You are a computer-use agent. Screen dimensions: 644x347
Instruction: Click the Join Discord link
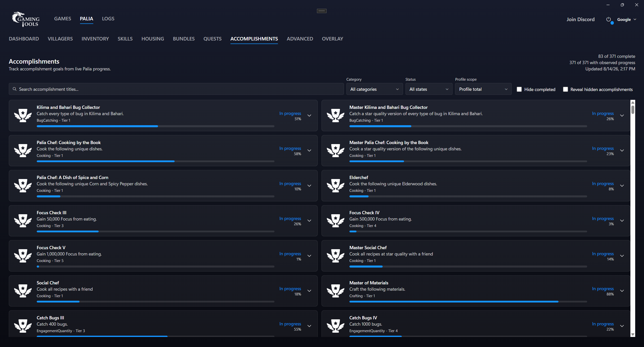[x=581, y=19]
